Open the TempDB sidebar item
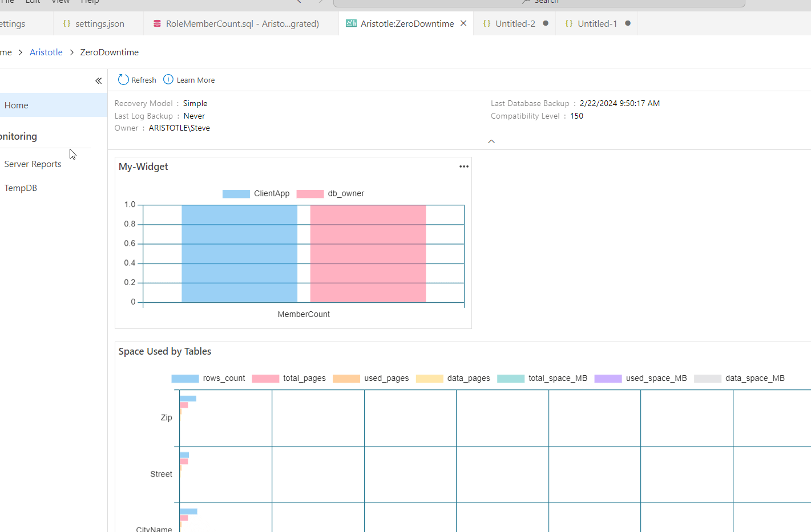The height and width of the screenshot is (532, 811). pyautogui.click(x=21, y=188)
